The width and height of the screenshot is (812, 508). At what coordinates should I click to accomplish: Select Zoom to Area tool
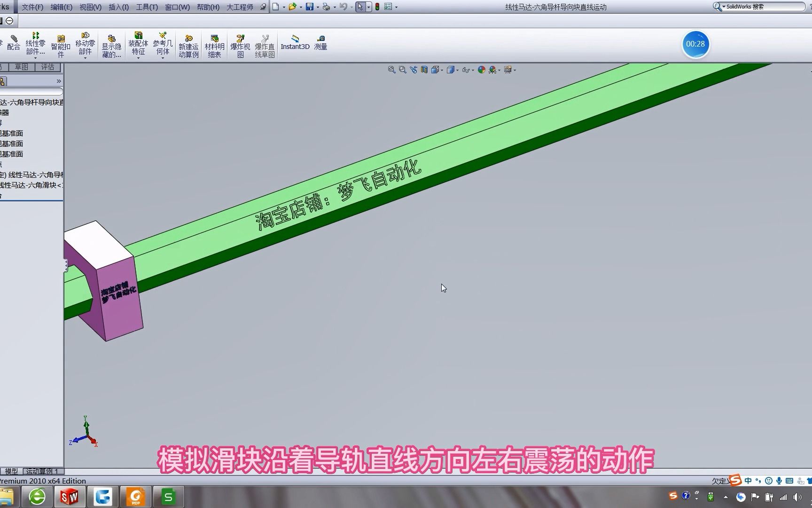point(402,70)
